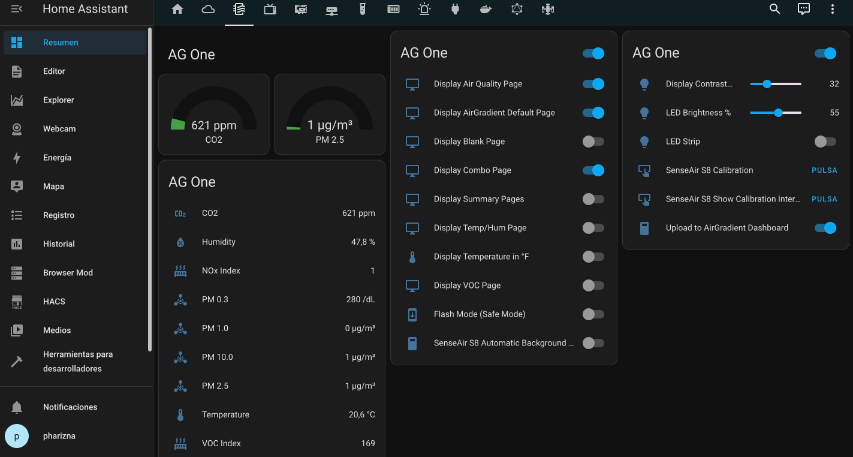The image size is (853, 457).
Task: Open the power plug tab
Action: [x=455, y=9]
